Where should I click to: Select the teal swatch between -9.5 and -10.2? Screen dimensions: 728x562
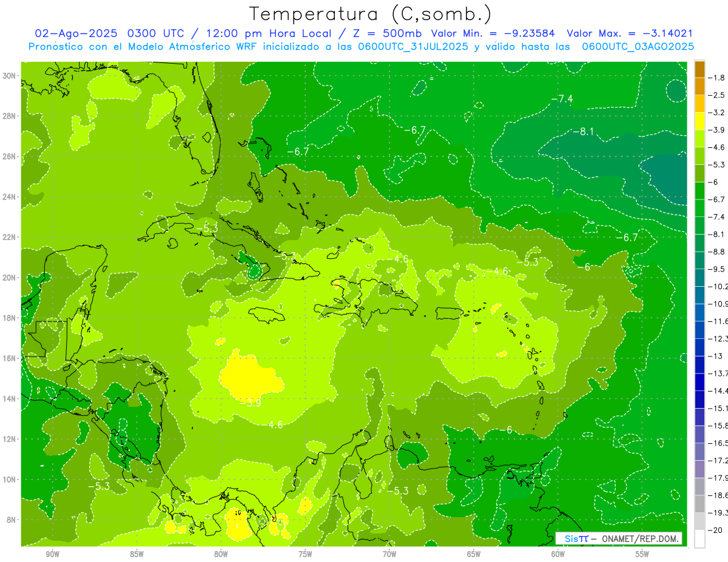coord(699,278)
